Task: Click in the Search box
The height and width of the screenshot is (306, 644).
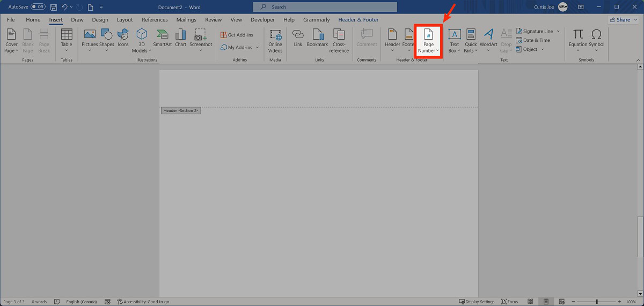Action: click(325, 7)
